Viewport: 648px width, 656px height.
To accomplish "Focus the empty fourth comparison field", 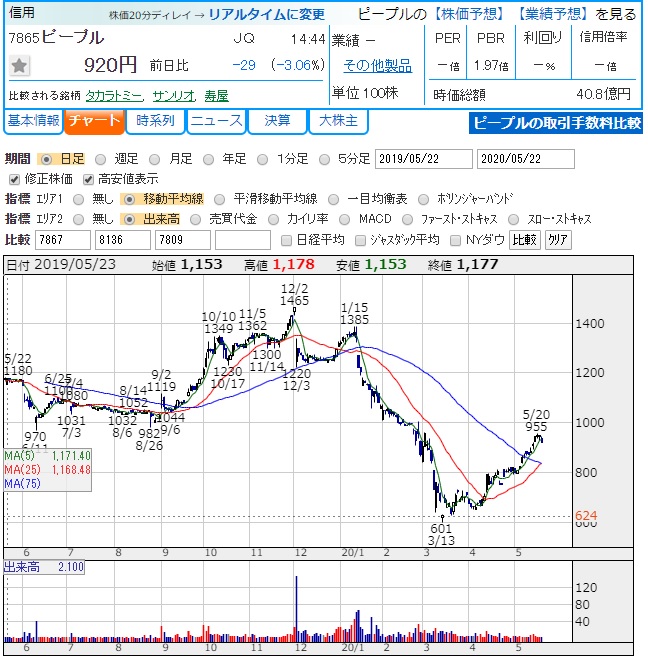I will coord(243,240).
